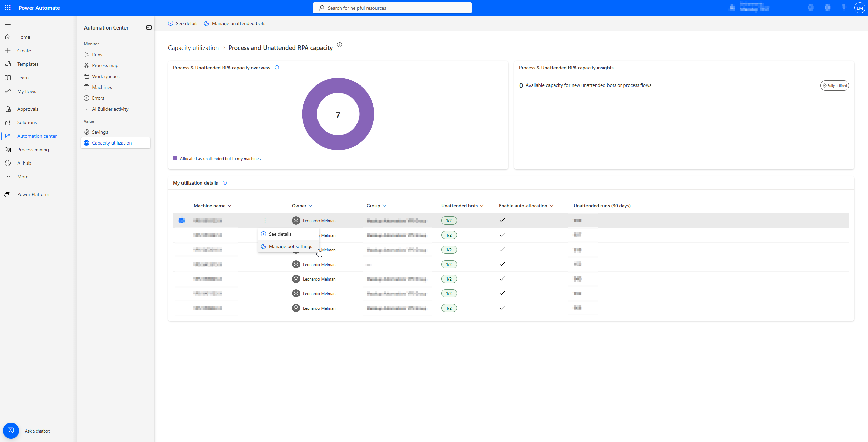Go back to Capacity utilization breadcrumb
The width and height of the screenshot is (868, 442).
pos(193,48)
